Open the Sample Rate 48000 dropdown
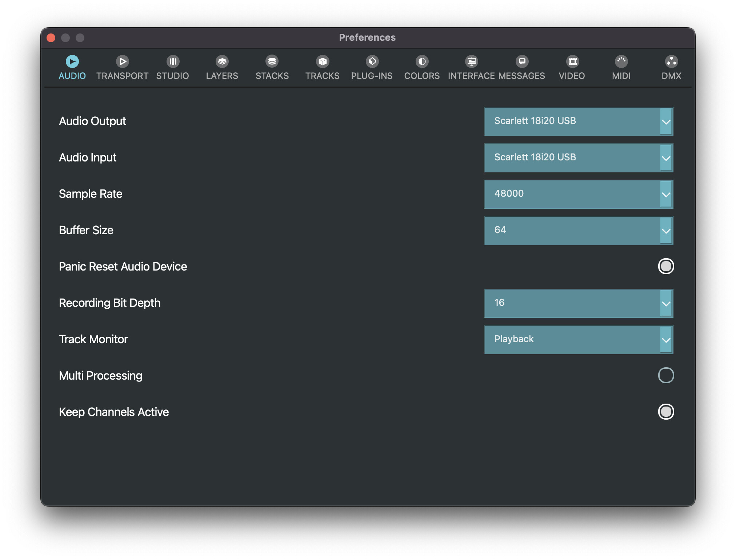 [579, 194]
